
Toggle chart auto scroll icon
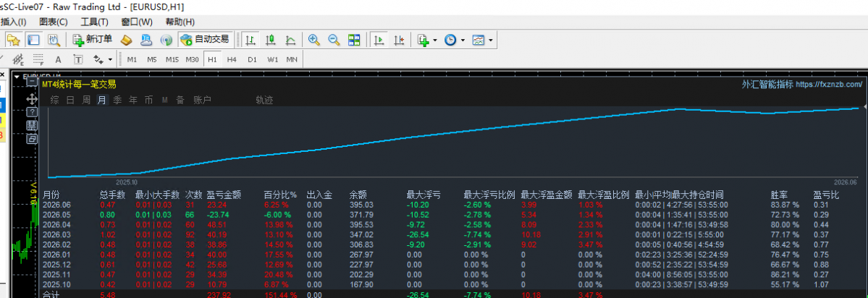point(379,40)
